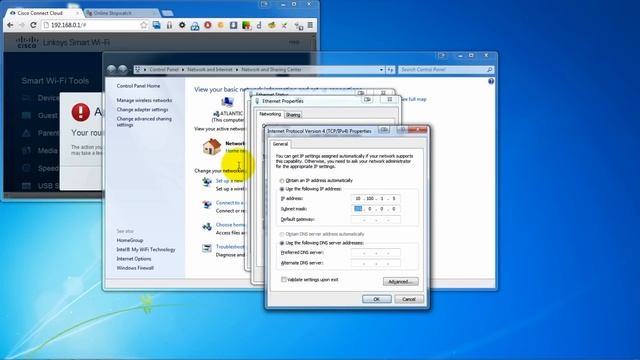The width and height of the screenshot is (640, 360).
Task: Open a new Chrome tab
Action: click(167, 13)
